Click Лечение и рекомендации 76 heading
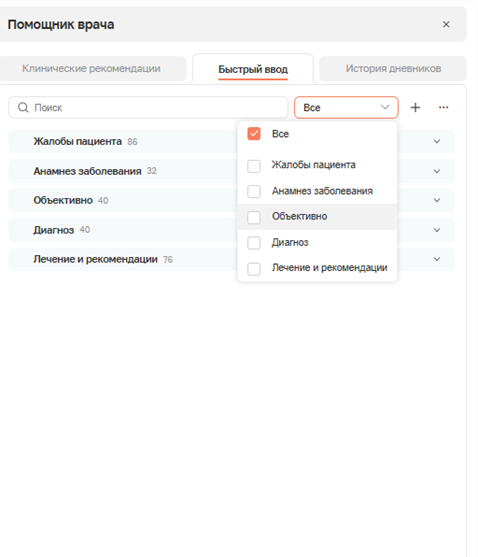The width and height of the screenshot is (478, 557). [x=103, y=259]
